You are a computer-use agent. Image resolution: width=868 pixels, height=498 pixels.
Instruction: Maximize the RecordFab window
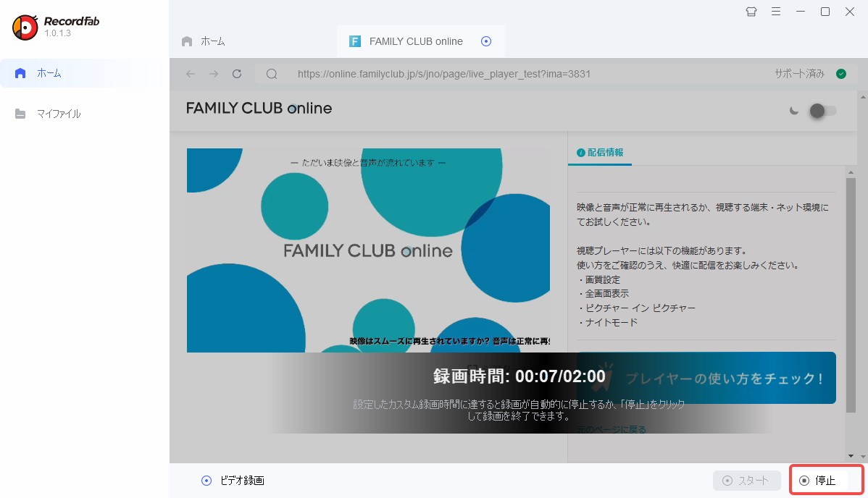pos(825,12)
